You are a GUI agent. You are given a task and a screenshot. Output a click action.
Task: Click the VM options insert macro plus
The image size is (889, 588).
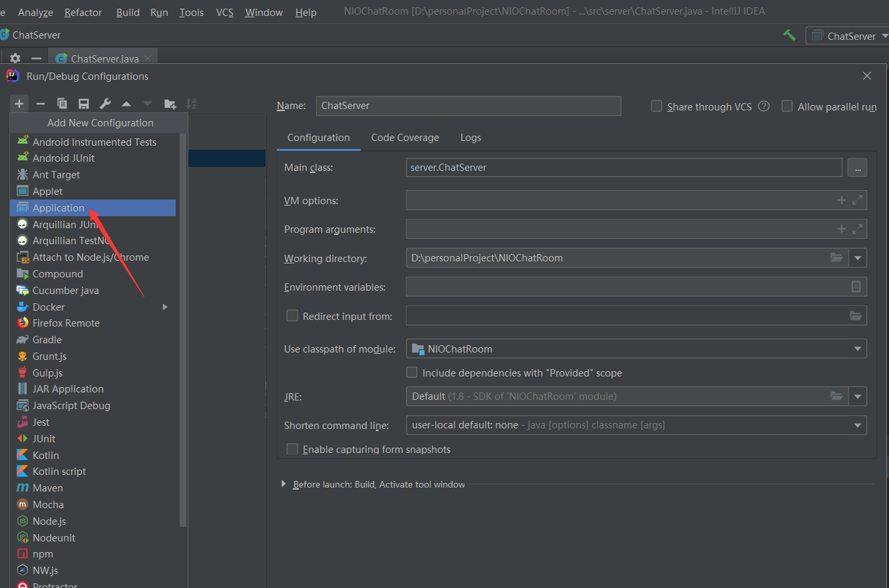(841, 200)
